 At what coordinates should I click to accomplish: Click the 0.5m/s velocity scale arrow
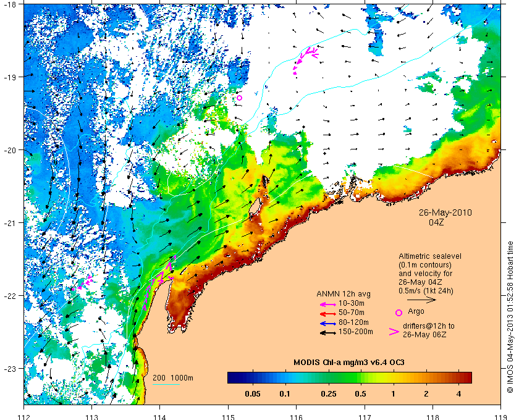[421, 300]
